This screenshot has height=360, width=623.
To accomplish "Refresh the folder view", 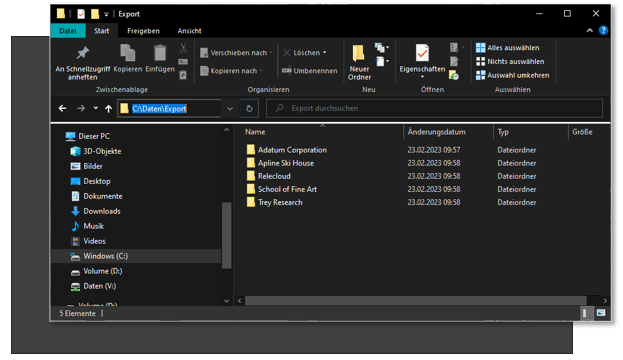I will pyautogui.click(x=249, y=108).
